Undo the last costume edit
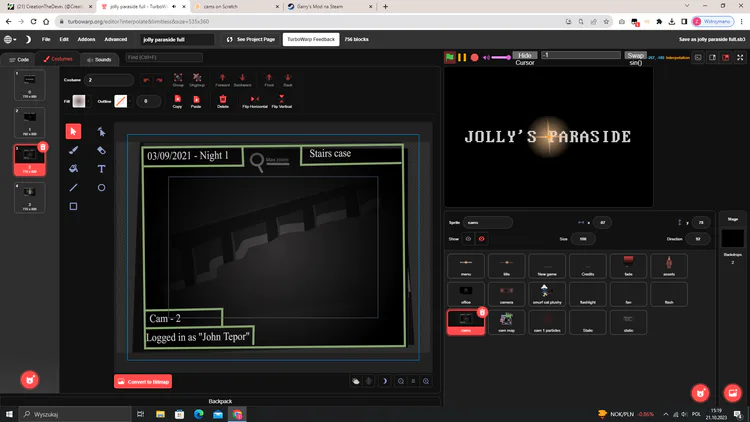Viewport: 750px width, 422px height. click(x=146, y=80)
